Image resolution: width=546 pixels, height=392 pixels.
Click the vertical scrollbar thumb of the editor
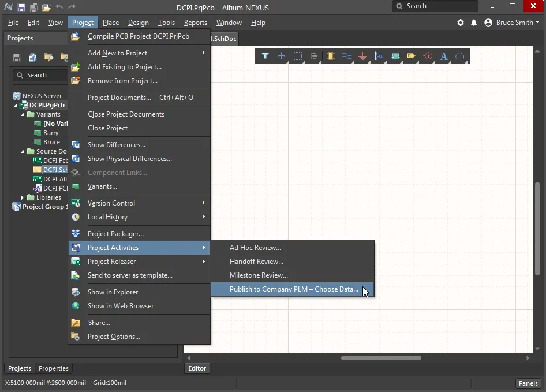[x=537, y=228]
